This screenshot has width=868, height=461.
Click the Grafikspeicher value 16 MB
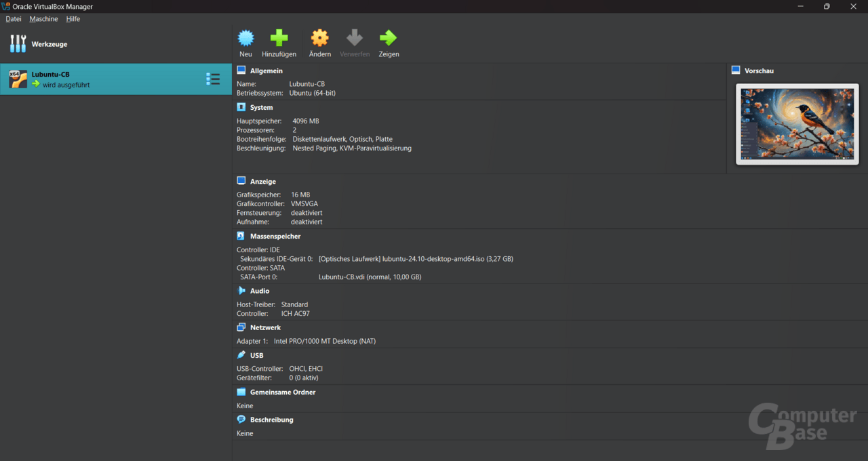click(300, 195)
